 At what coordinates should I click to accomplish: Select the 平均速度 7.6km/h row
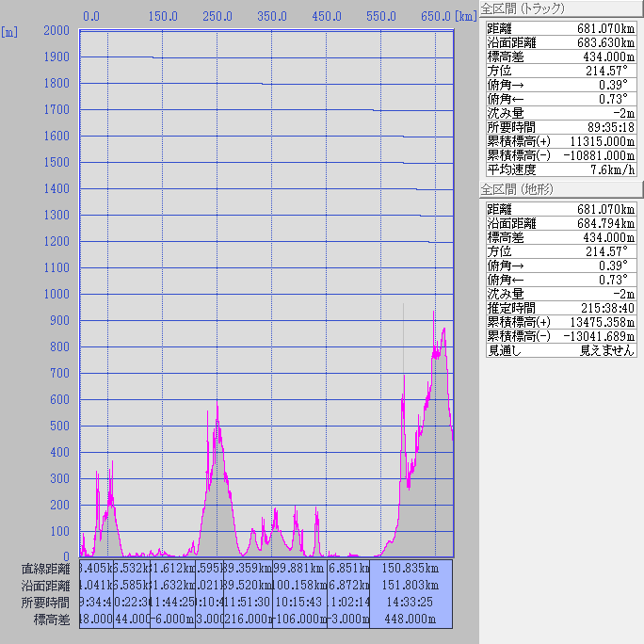tap(561, 169)
